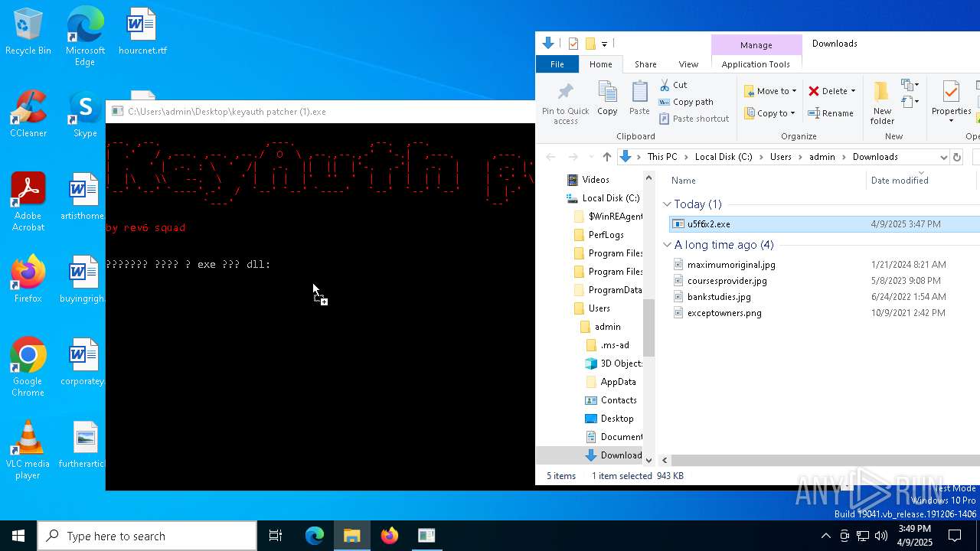Select bankstudies.jpg in the file list

(x=719, y=297)
